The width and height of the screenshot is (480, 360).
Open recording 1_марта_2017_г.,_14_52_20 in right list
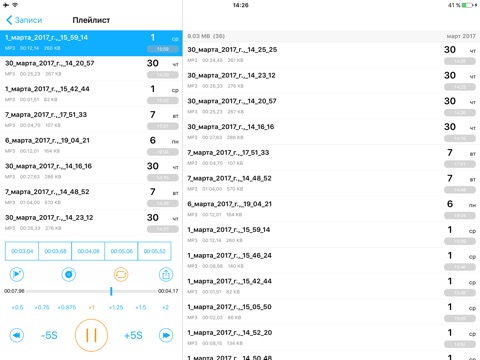[x=331, y=337]
